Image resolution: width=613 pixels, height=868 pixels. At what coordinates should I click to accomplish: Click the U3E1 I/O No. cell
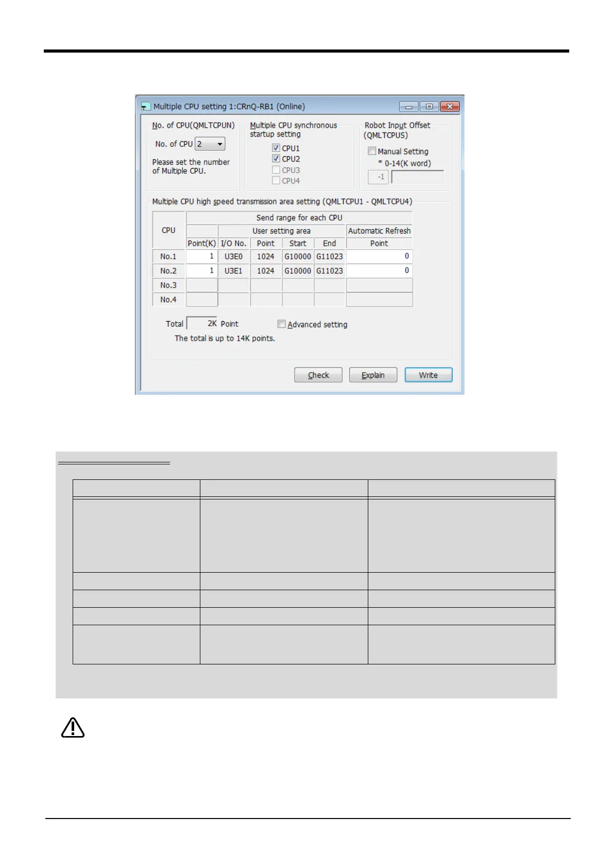234,271
